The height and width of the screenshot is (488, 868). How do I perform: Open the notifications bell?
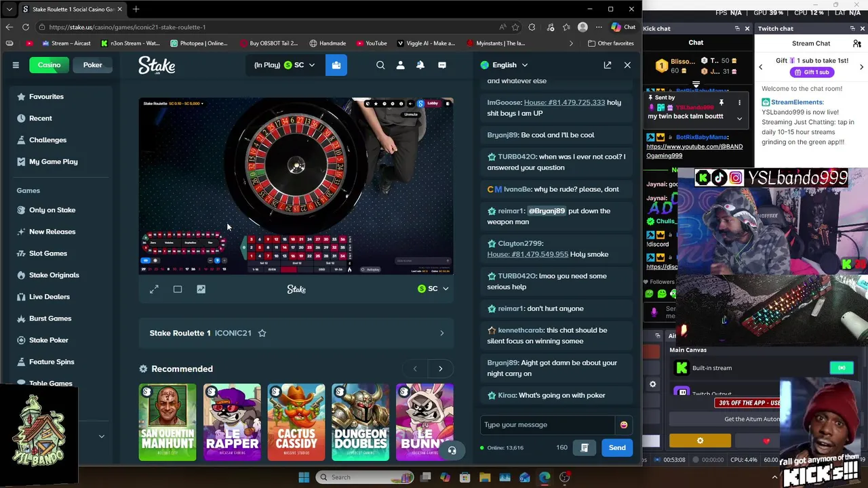tap(420, 65)
